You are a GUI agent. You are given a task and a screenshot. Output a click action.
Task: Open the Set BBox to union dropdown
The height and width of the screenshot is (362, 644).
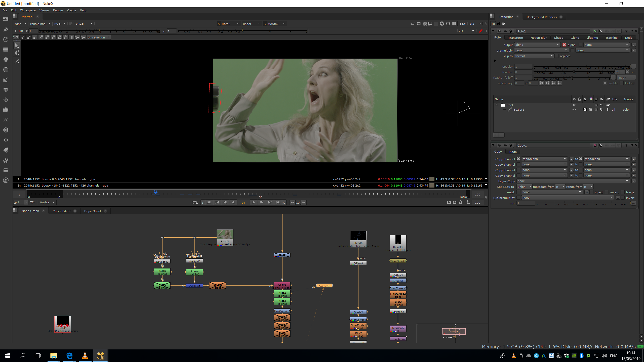tap(524, 187)
